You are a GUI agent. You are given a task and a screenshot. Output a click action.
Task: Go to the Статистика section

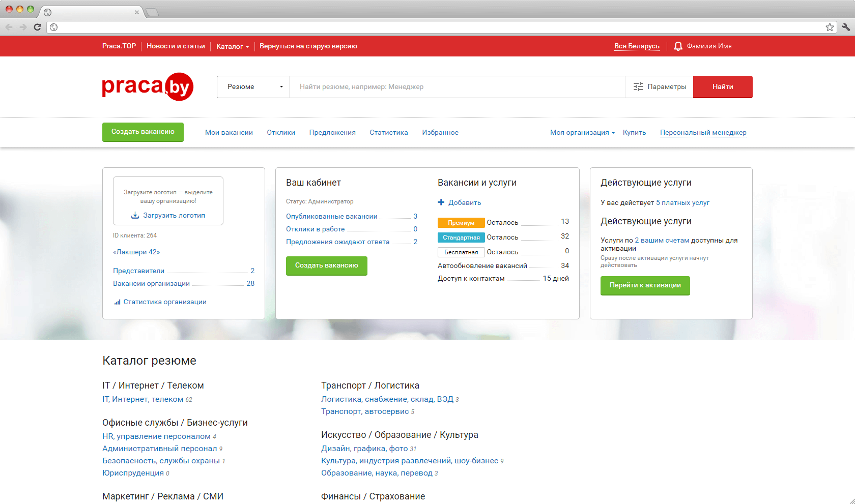[x=389, y=133]
